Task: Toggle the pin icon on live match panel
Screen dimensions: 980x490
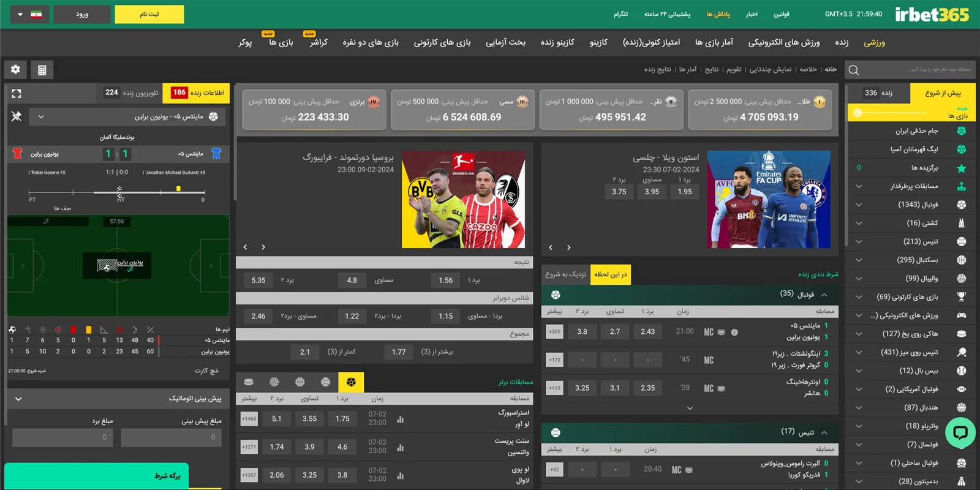Action: click(17, 116)
